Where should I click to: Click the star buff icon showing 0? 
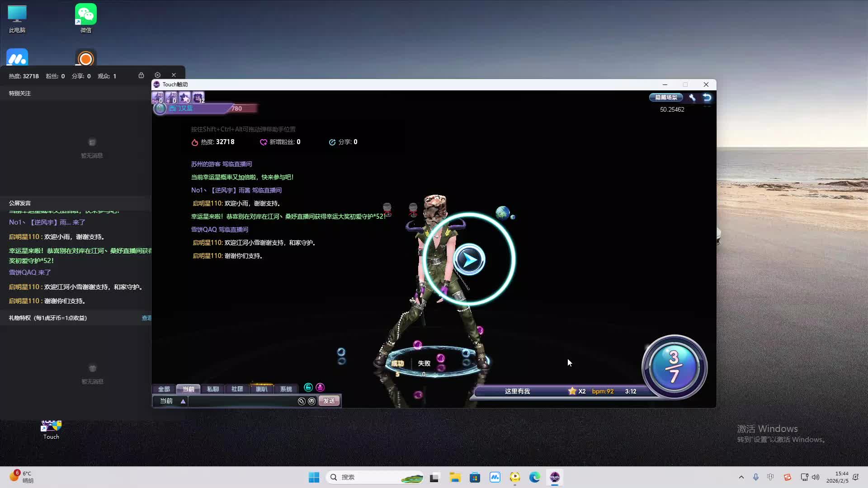tap(184, 98)
